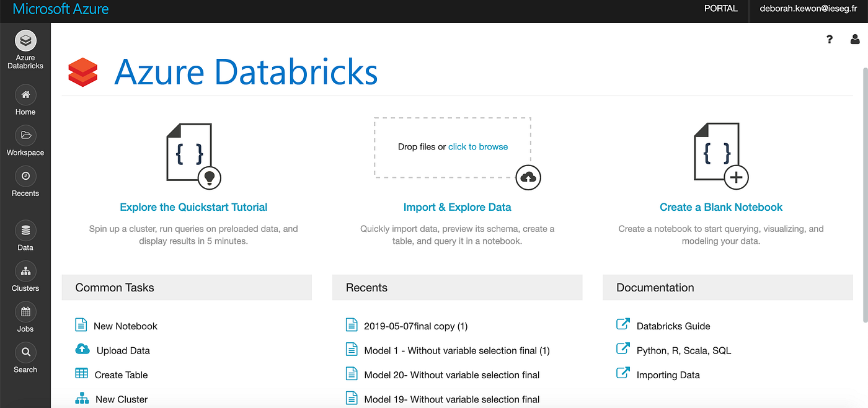Open the Quickstart Tutorial link
Screen dimensions: 868x408
tap(193, 206)
